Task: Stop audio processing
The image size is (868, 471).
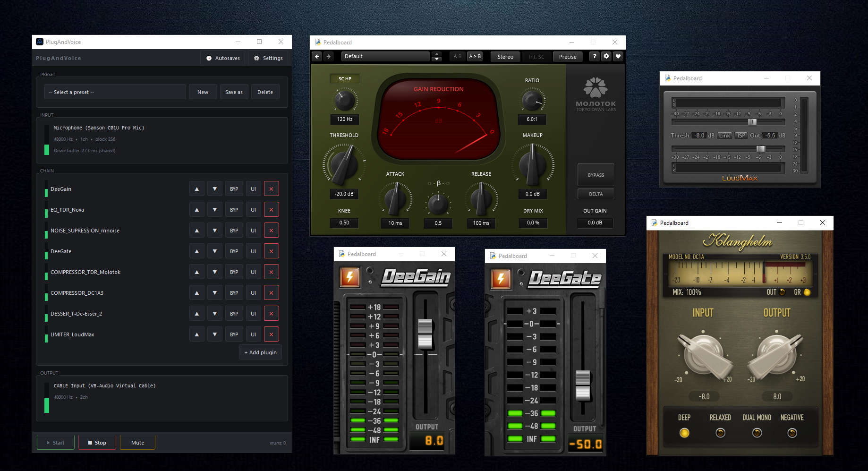Action: click(x=97, y=443)
